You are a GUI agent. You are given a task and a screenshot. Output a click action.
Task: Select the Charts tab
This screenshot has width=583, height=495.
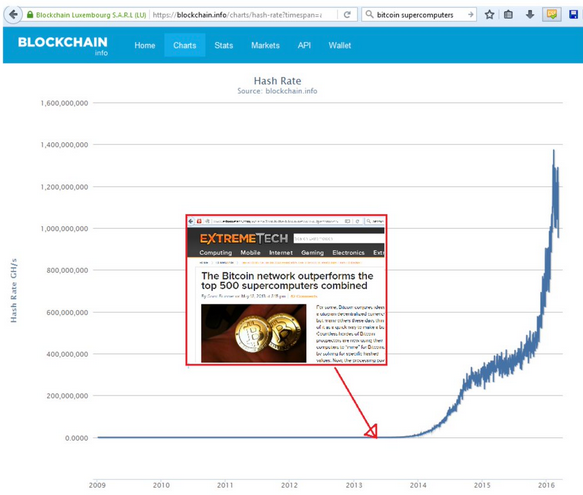click(x=185, y=45)
